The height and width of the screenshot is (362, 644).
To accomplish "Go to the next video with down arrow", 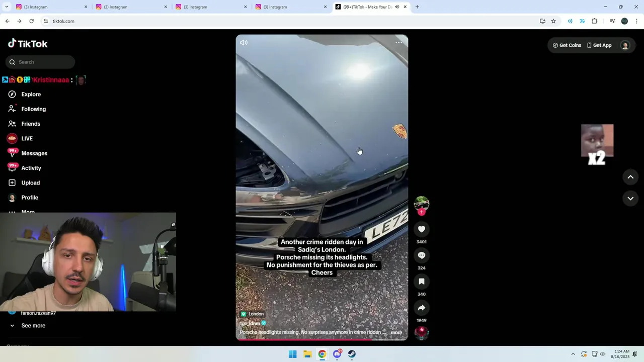I will tap(630, 199).
